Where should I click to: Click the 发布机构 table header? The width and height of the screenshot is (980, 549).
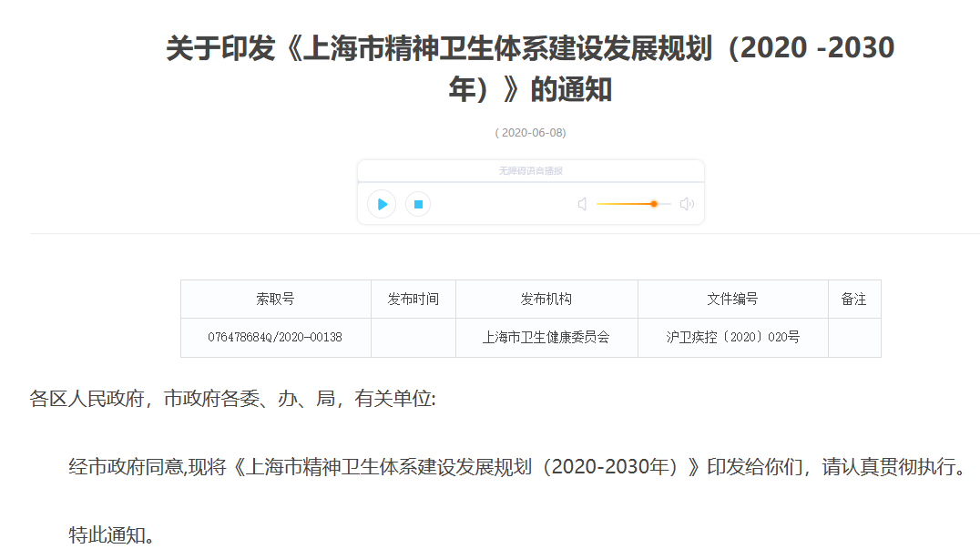pyautogui.click(x=546, y=299)
